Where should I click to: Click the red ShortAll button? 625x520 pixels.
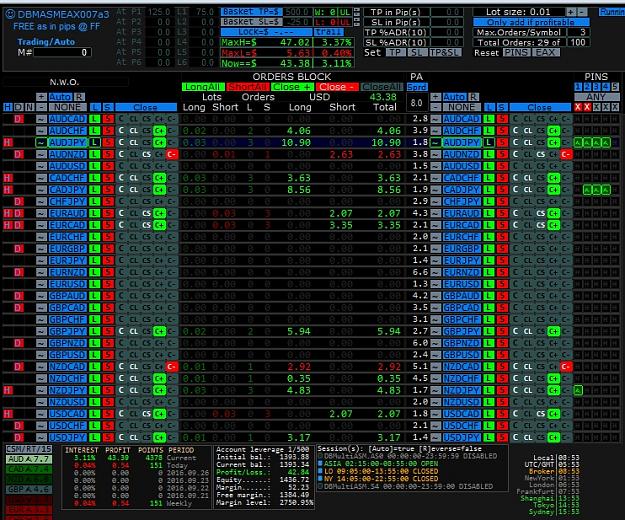pos(248,87)
